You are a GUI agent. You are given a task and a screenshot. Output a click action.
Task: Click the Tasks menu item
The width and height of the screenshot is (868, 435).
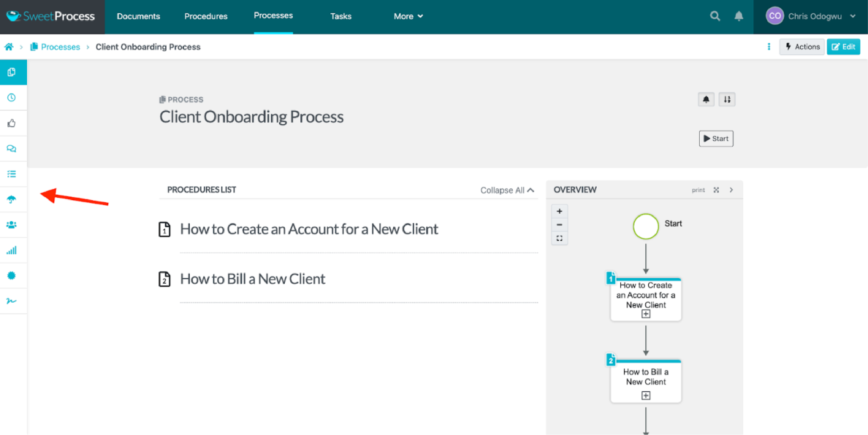pyautogui.click(x=341, y=16)
